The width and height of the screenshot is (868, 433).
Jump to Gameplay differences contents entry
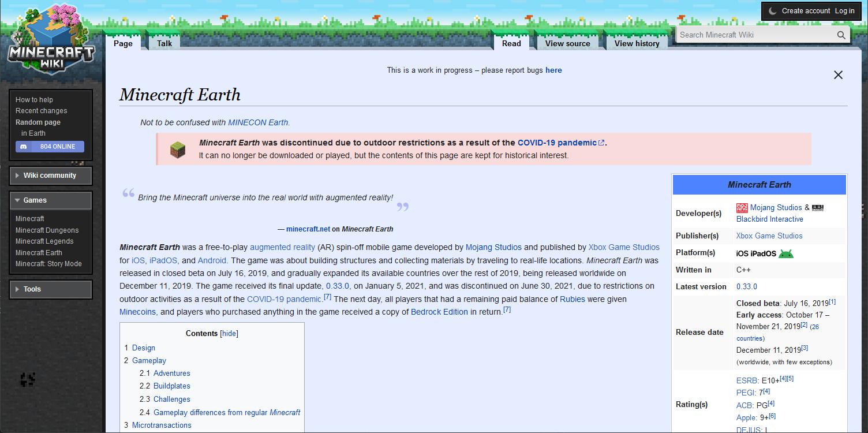click(227, 413)
